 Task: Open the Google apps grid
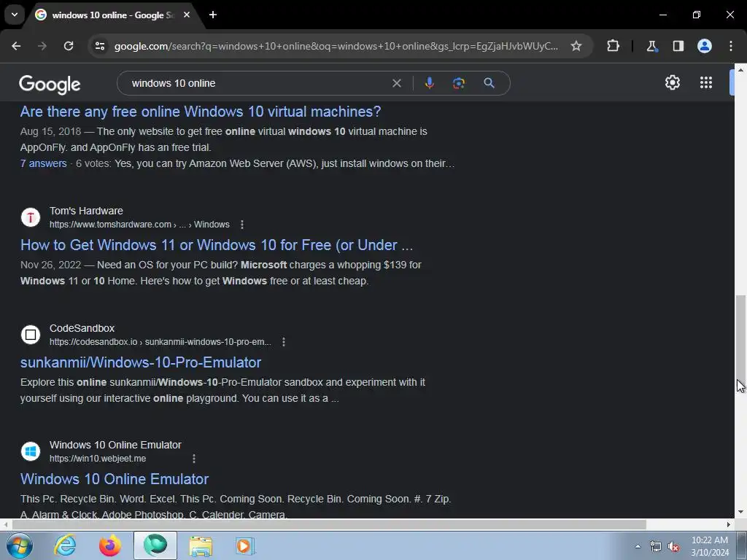tap(706, 82)
